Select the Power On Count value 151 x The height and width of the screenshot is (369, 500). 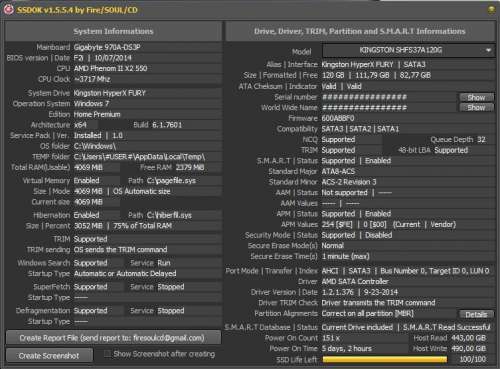tap(331, 338)
